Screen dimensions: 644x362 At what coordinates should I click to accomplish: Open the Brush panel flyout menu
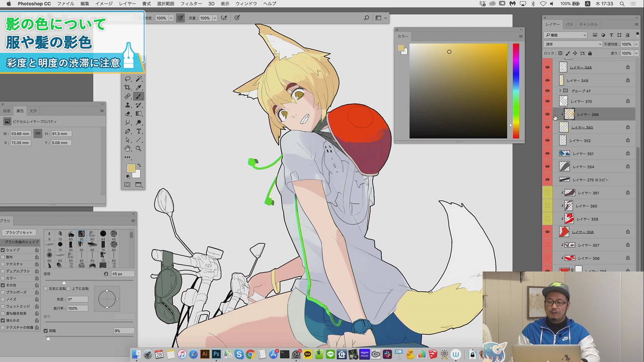[x=133, y=221]
